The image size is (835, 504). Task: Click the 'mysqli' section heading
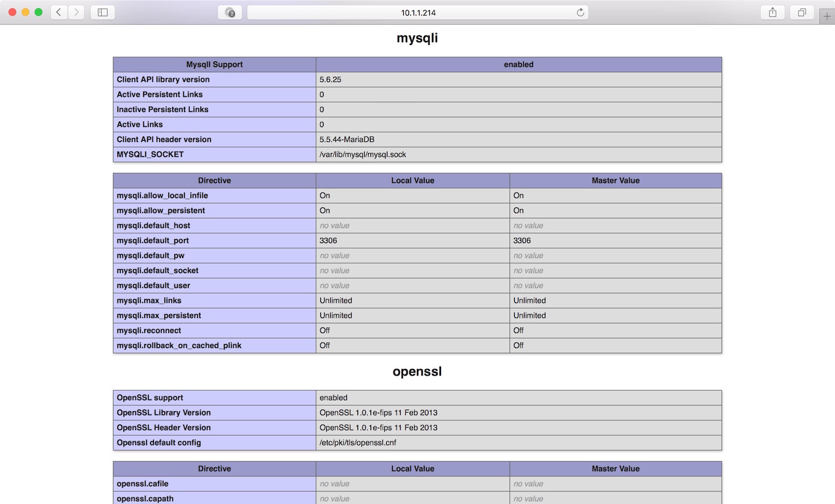417,38
